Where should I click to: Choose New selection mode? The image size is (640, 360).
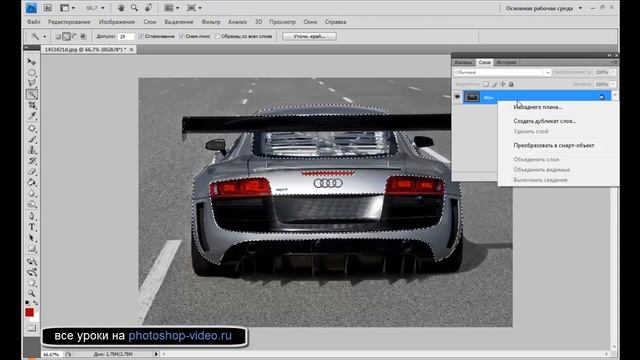pos(58,37)
